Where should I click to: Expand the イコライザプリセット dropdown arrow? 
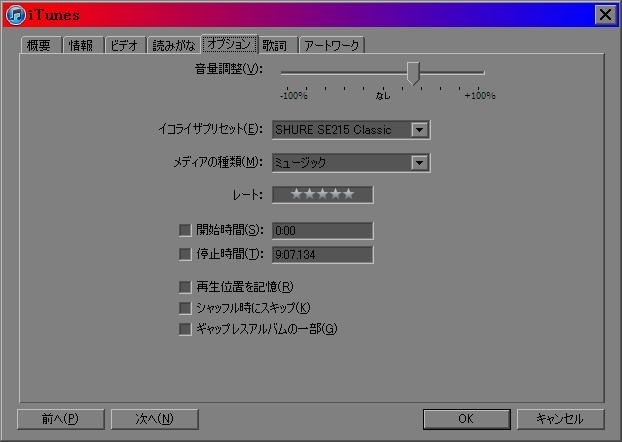(x=419, y=130)
